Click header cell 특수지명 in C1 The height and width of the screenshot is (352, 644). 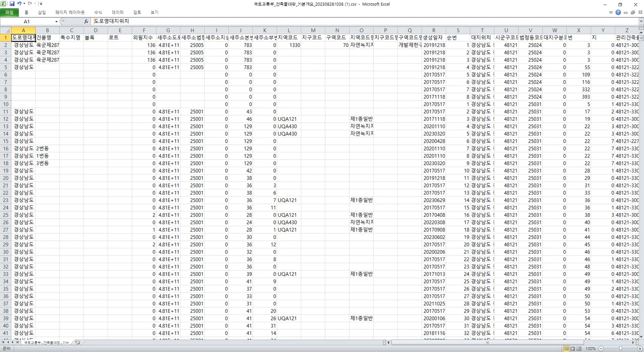71,37
